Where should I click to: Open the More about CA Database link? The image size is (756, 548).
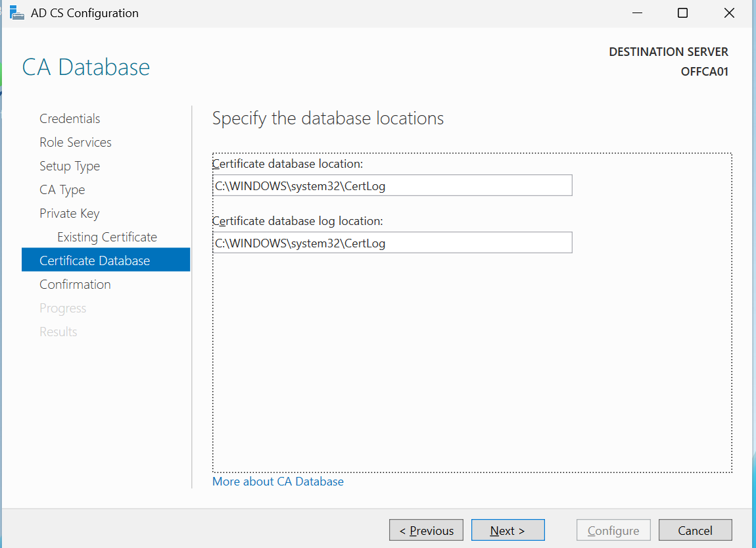[x=278, y=482]
